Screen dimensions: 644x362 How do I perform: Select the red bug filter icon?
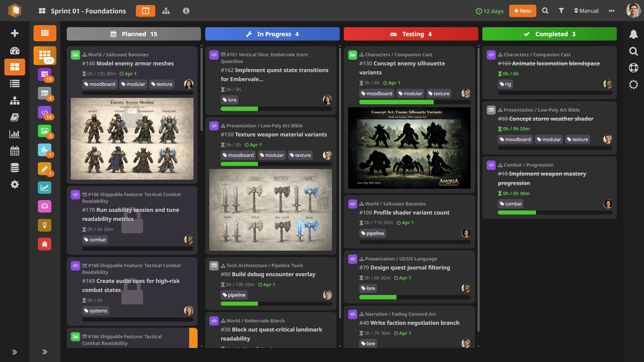(45, 244)
